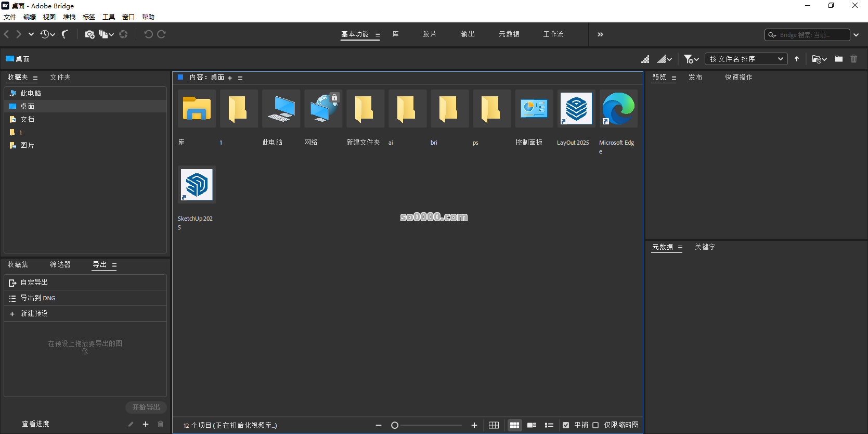The height and width of the screenshot is (434, 868).
Task: Click the thumbnail size slider handle
Action: click(395, 425)
